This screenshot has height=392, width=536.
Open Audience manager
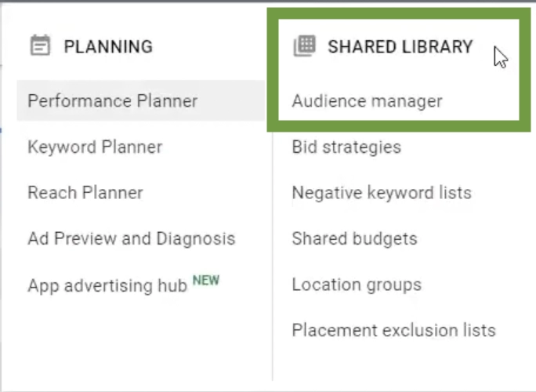(368, 101)
